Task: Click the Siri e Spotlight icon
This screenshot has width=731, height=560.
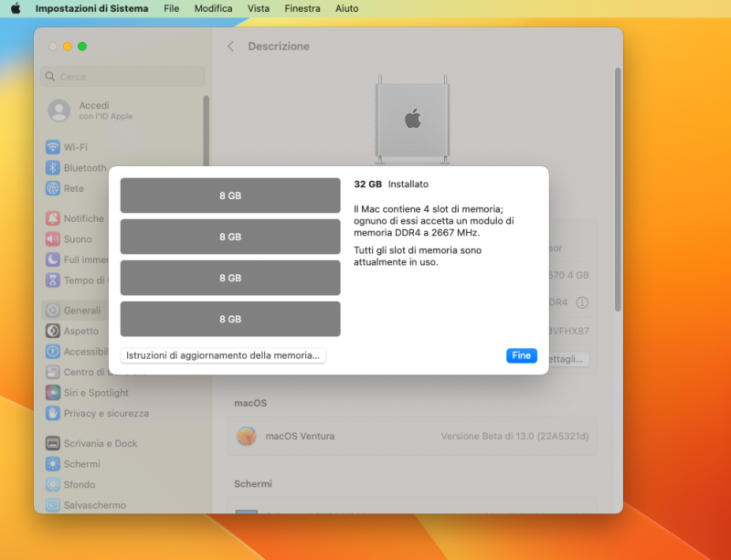Action: 53,393
